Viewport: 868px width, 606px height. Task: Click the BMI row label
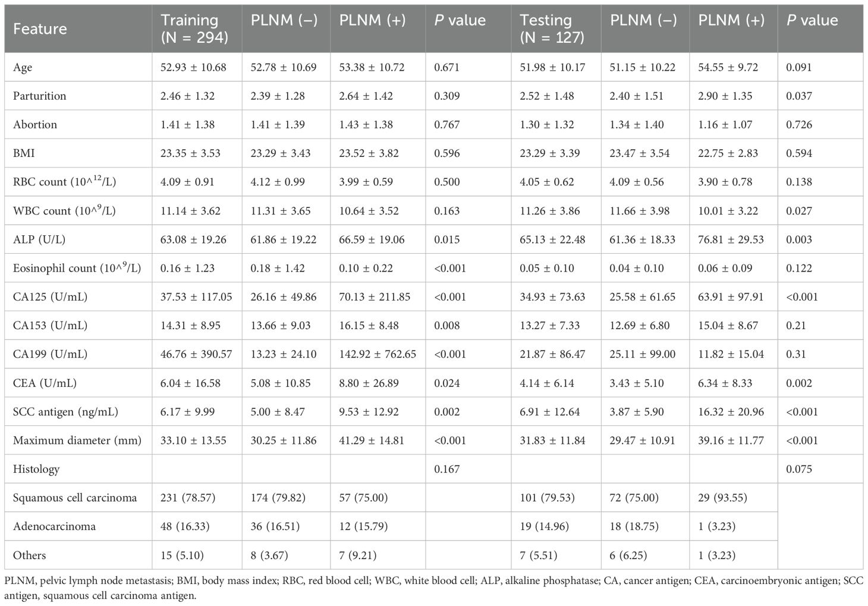24,153
